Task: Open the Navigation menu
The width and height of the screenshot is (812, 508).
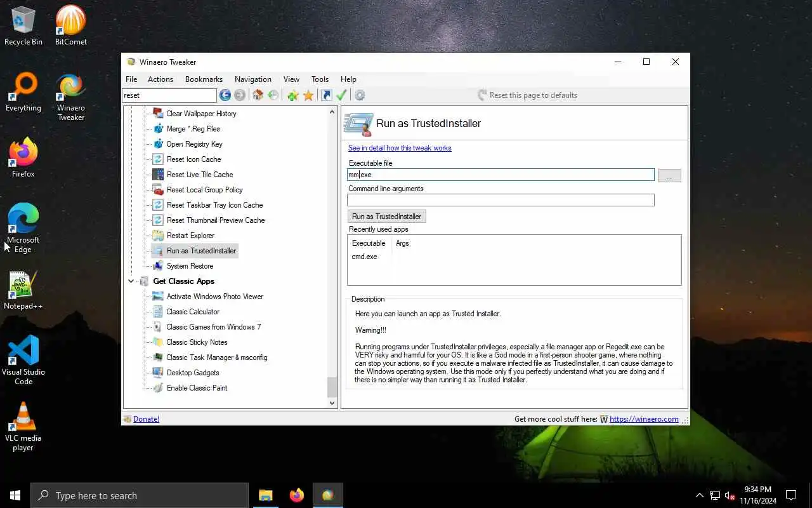Action: tap(253, 79)
